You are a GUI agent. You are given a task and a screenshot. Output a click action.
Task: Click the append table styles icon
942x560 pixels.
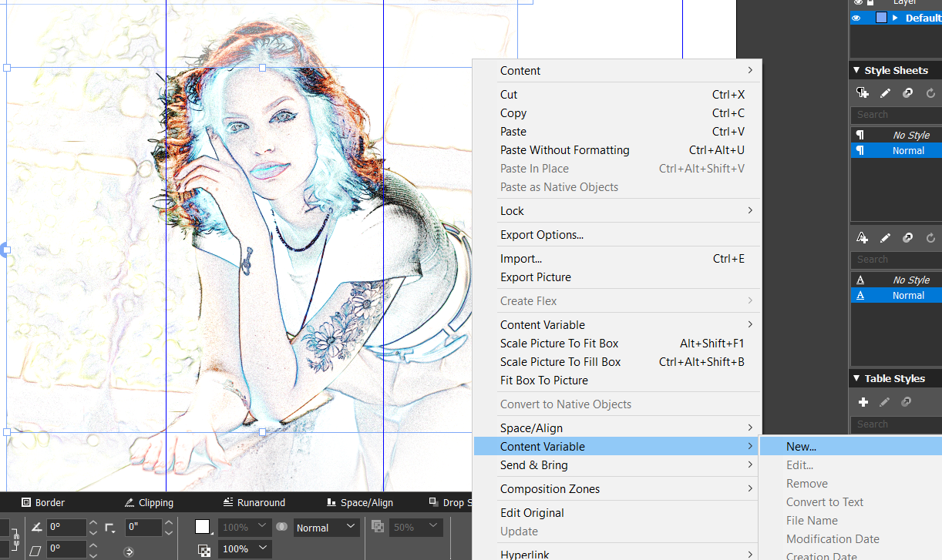coord(907,402)
